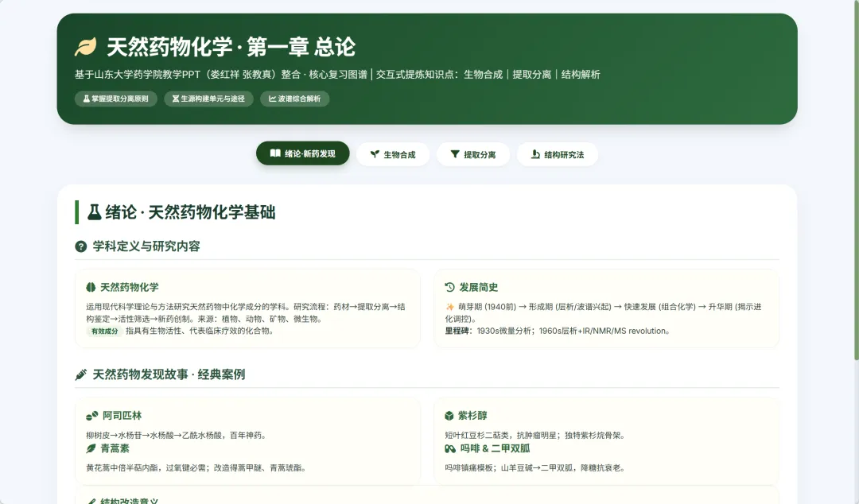Click the question mark icon beside 学科定义与研究内容
Viewport: 859px width, 504px height.
pos(81,246)
